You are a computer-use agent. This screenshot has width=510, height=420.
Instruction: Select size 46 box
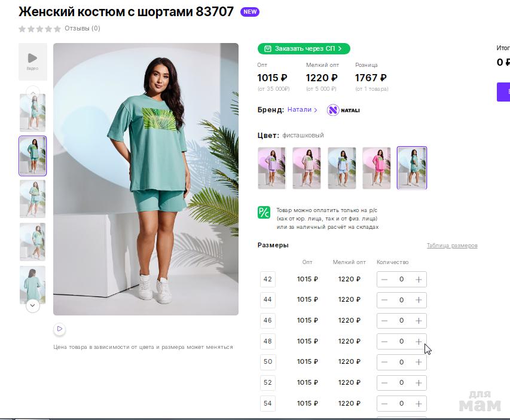click(x=267, y=320)
